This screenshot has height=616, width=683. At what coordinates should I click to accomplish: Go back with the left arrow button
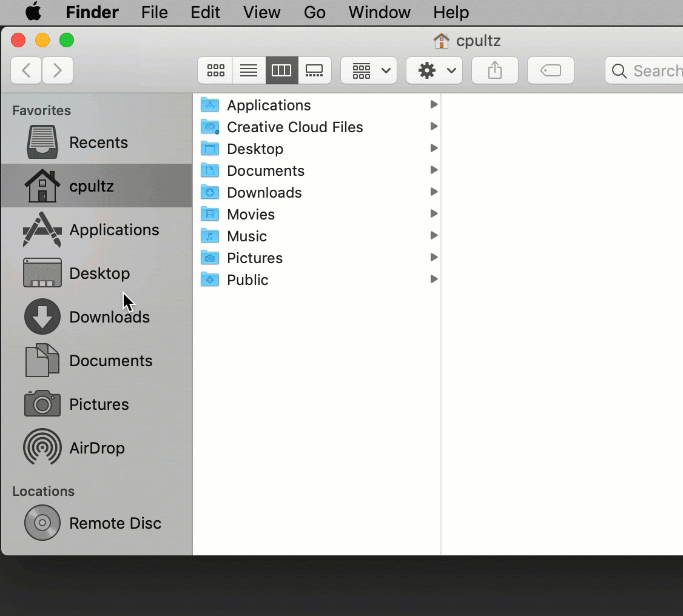26,70
